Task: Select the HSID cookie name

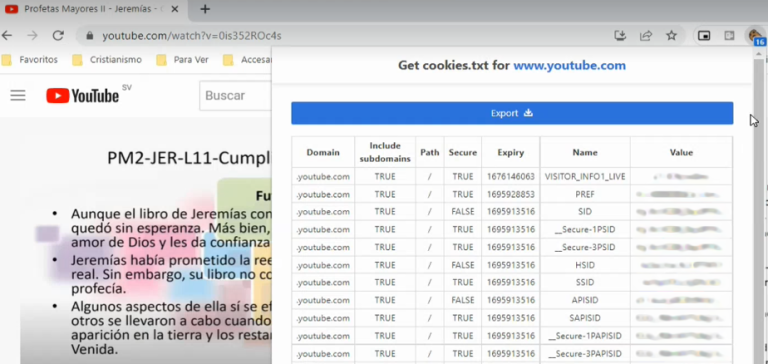Action: [x=585, y=265]
